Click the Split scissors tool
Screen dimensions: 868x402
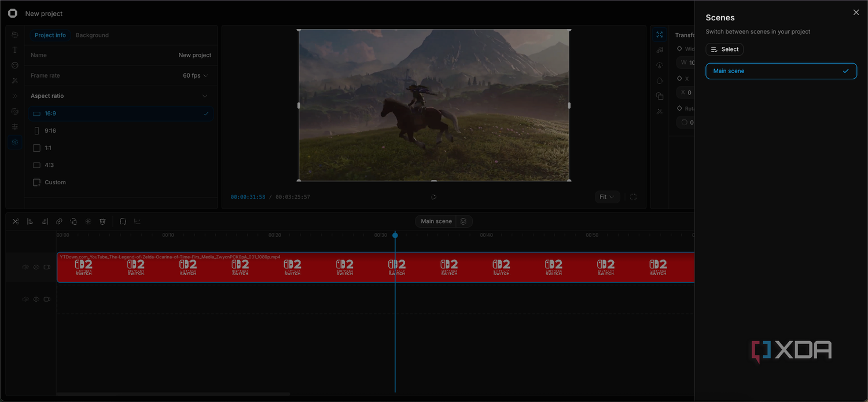point(16,221)
